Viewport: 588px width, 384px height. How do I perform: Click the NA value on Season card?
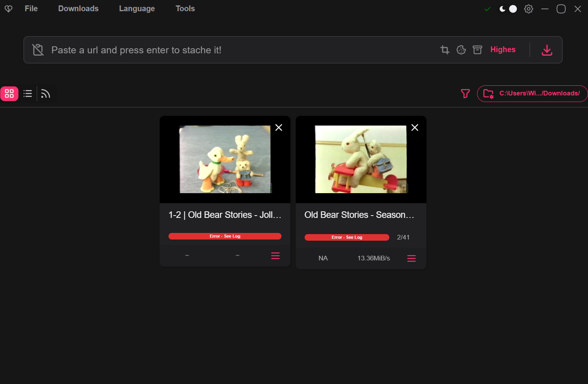tap(323, 258)
